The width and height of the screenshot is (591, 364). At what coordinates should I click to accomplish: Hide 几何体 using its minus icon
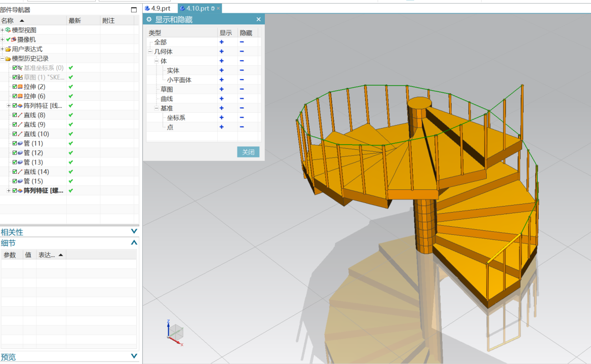point(242,52)
